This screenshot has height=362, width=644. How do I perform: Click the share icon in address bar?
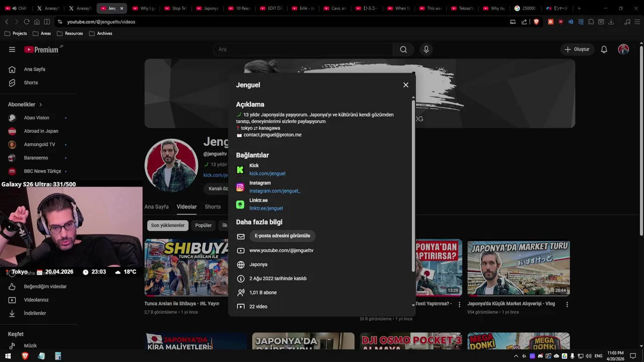click(x=524, y=22)
